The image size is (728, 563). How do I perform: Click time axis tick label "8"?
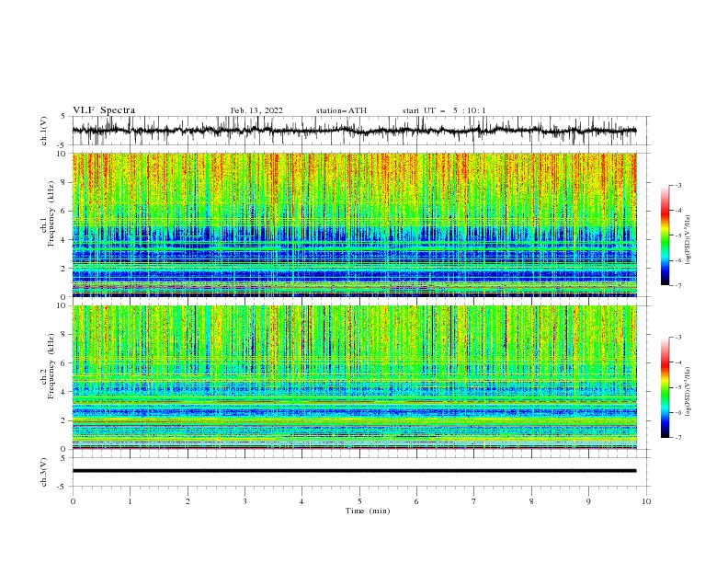point(531,501)
